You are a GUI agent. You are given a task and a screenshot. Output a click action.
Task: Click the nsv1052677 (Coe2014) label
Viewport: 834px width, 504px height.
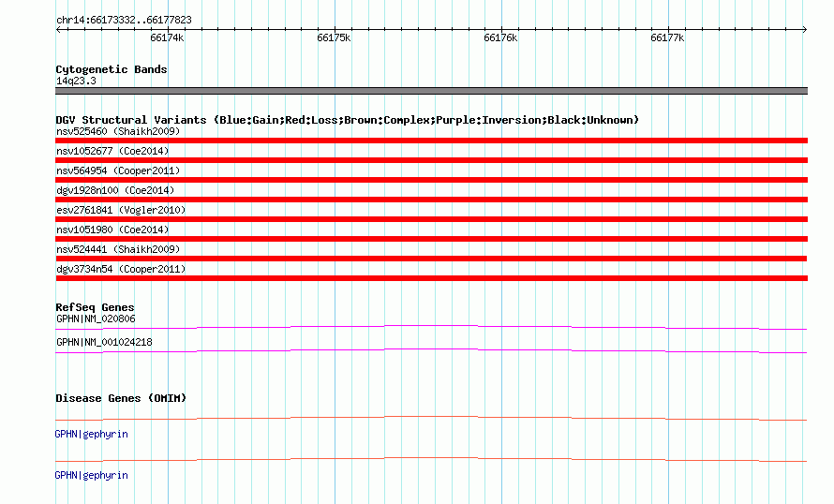(x=112, y=151)
